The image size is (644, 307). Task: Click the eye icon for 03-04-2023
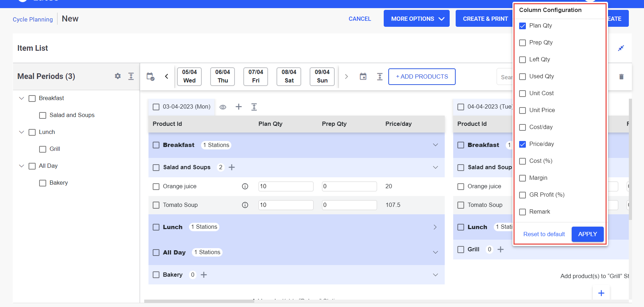(223, 107)
